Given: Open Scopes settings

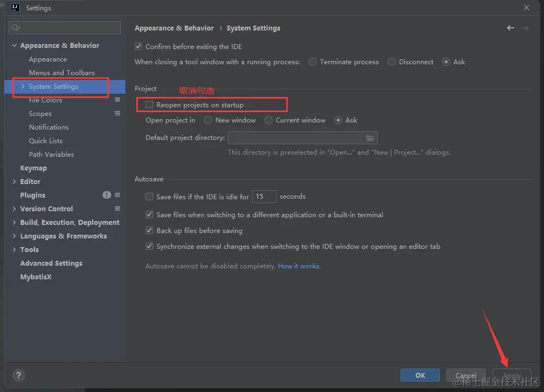Looking at the screenshot, I should pyautogui.click(x=40, y=114).
